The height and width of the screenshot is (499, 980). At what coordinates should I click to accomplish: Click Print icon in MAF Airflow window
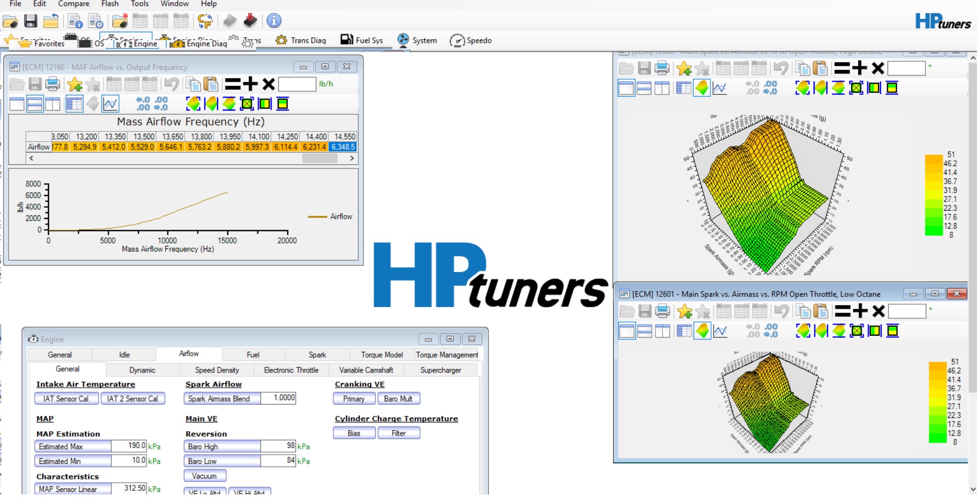(53, 84)
